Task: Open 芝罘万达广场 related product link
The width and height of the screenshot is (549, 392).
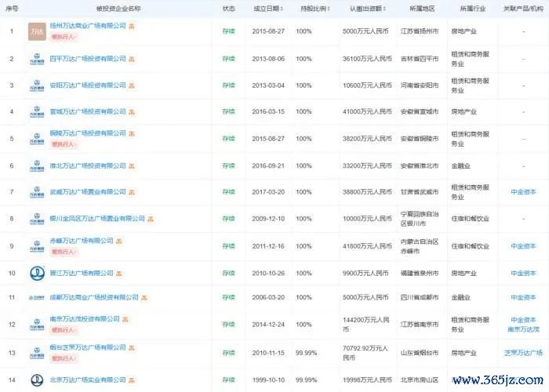Action: [523, 353]
